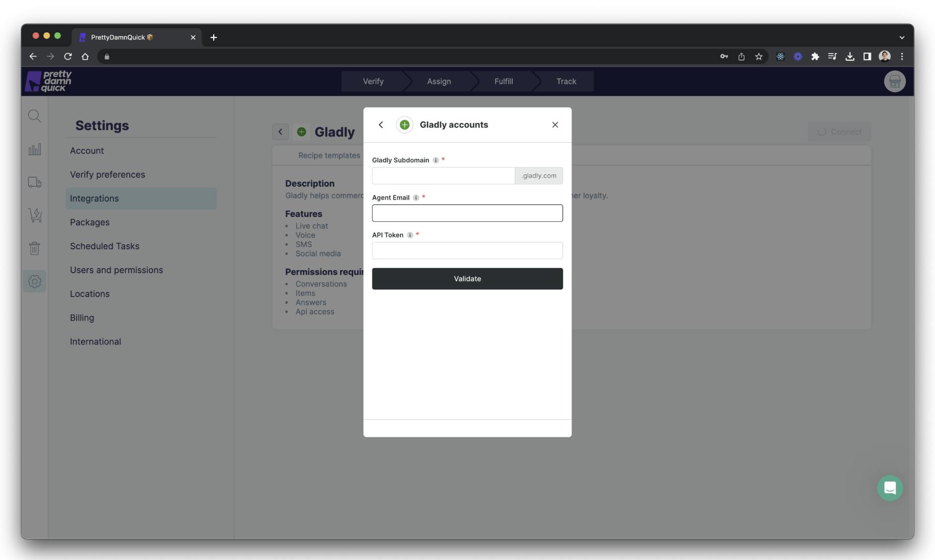Image resolution: width=935 pixels, height=560 pixels.
Task: Open Integrations settings
Action: pyautogui.click(x=141, y=199)
